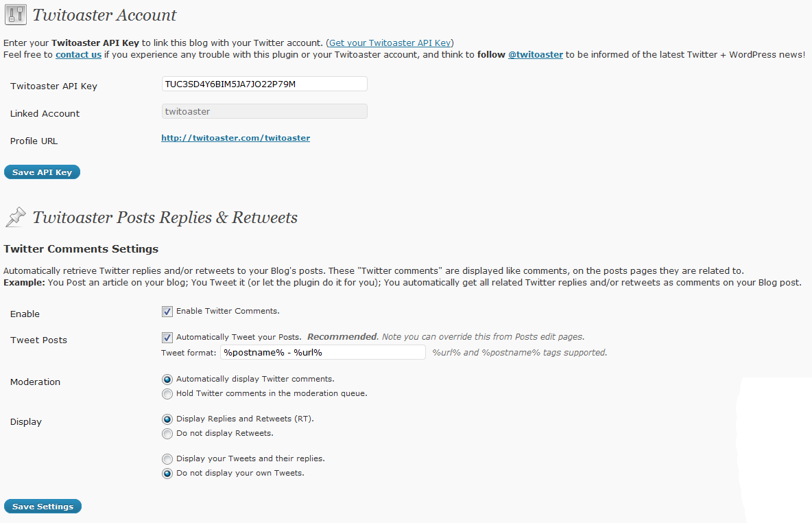812x523 pixels.
Task: Follow the contact us link
Action: (x=78, y=54)
